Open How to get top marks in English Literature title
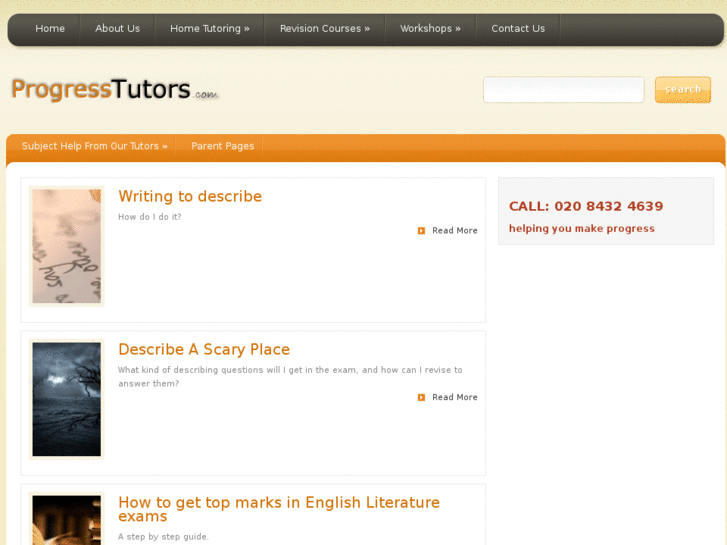Screen dimensions: 727x545 [x=279, y=509]
